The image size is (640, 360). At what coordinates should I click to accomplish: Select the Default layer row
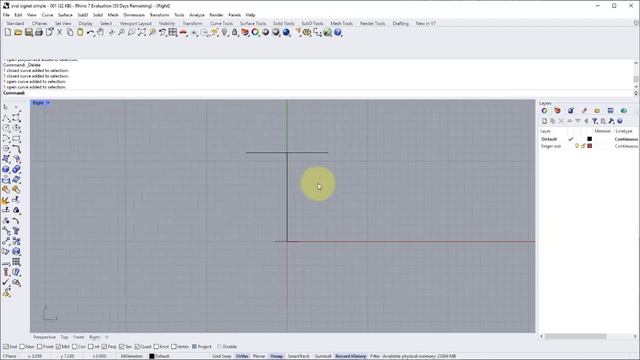click(589, 139)
